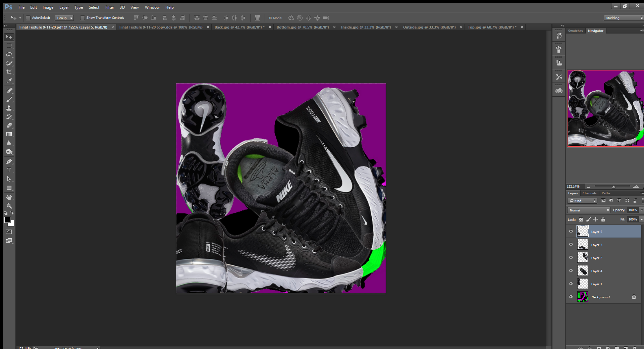Hide Layer 1 visibility eye

pyautogui.click(x=571, y=284)
